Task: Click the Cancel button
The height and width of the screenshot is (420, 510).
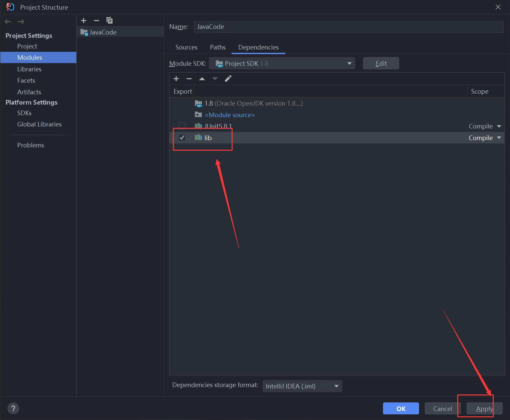Action: [x=443, y=408]
